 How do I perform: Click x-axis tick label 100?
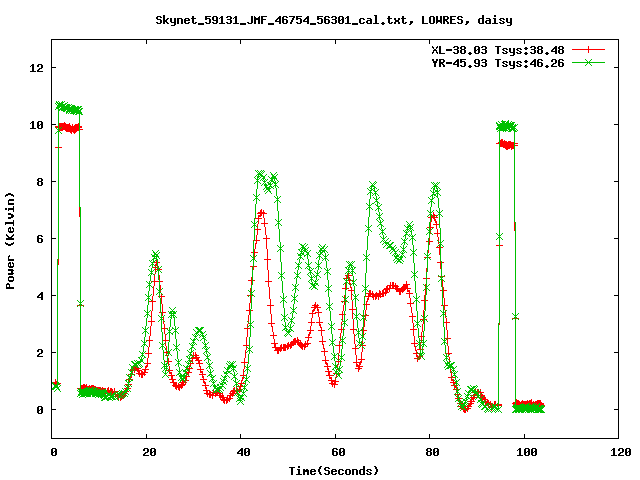pyautogui.click(x=527, y=452)
